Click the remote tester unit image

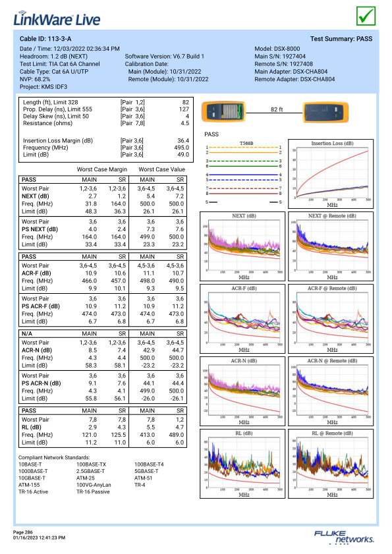click(325, 112)
